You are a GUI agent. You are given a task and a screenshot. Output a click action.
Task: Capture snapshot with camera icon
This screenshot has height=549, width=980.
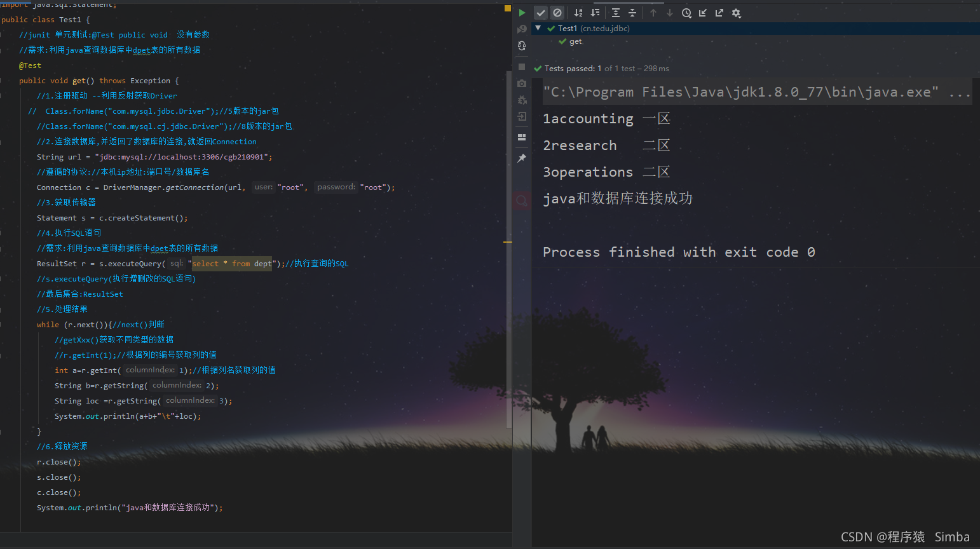[521, 83]
